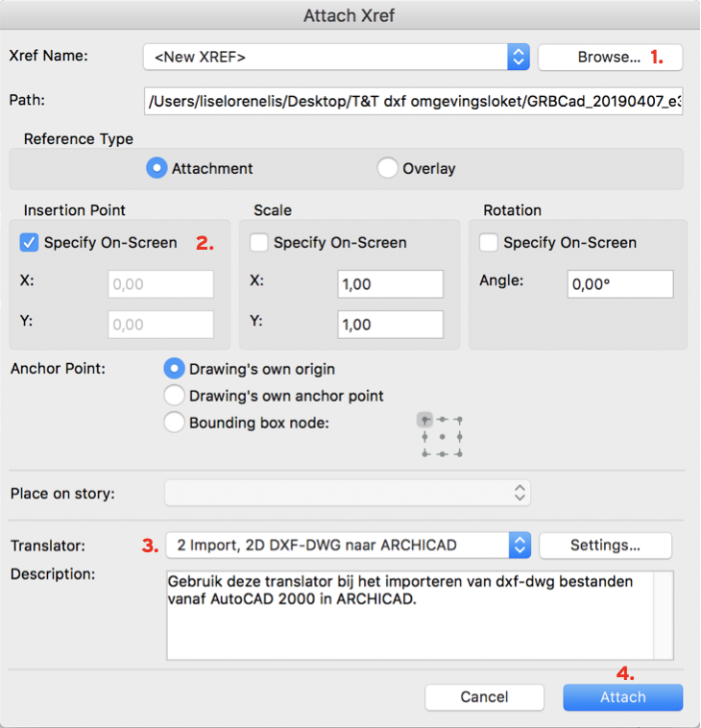Enable Rotation Specify On-Screen checkbox
This screenshot has height=728, width=701.
[489, 242]
